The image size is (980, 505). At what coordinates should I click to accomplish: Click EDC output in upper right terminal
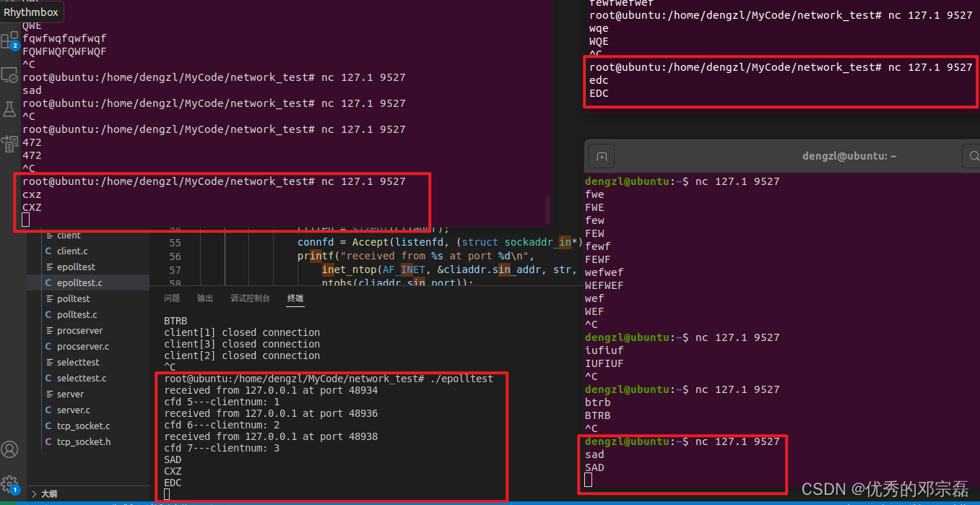(x=599, y=93)
